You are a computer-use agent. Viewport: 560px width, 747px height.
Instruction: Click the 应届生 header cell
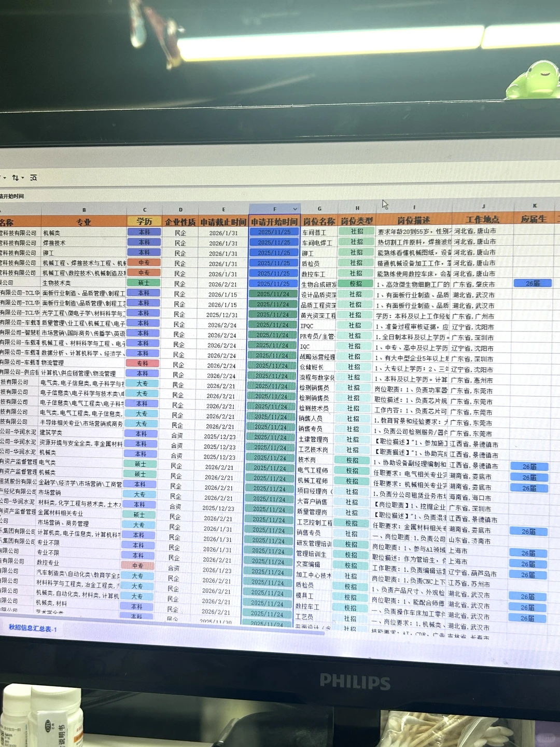[534, 219]
